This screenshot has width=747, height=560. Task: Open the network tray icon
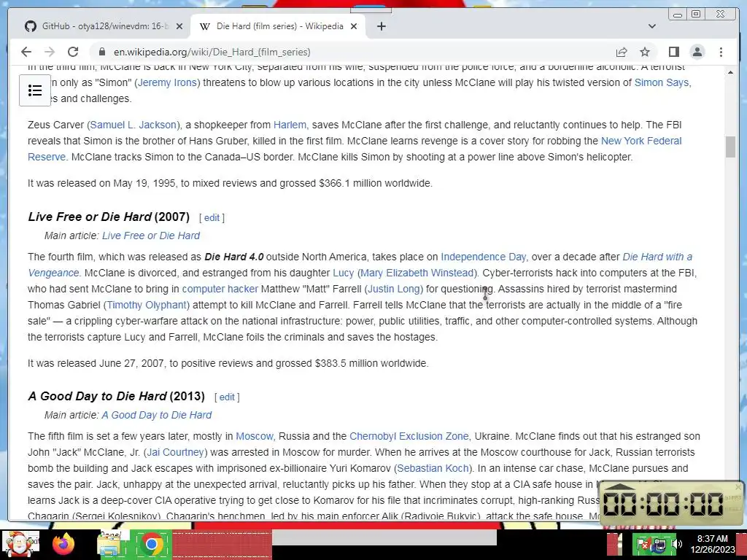[659, 544]
